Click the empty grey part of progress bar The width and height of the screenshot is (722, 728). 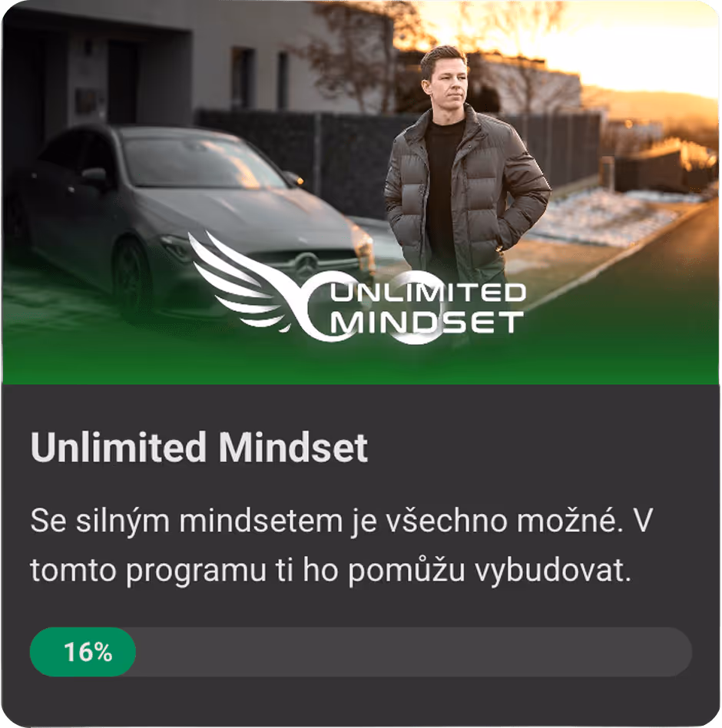[x=413, y=652]
